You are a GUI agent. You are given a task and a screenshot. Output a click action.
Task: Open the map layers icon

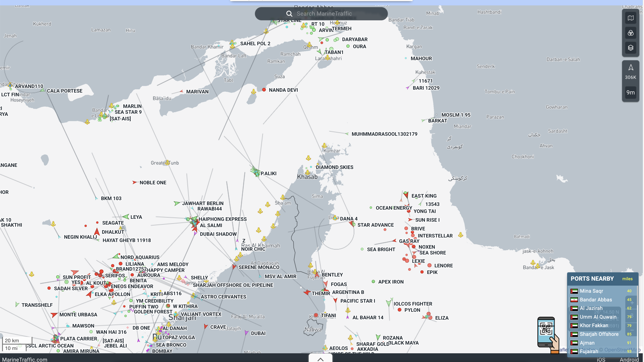pyautogui.click(x=630, y=48)
